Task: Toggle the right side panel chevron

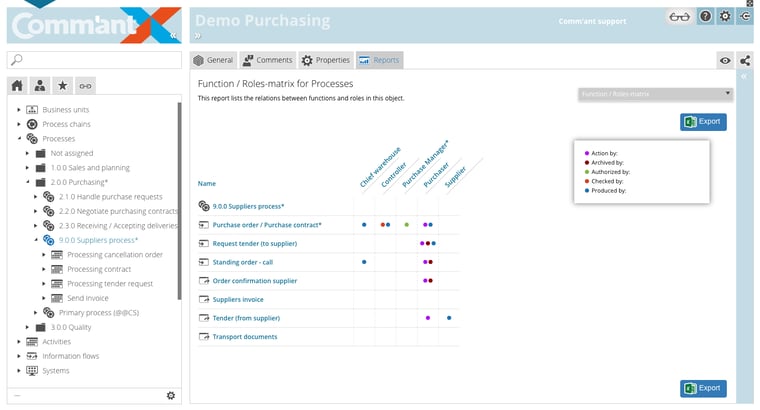Action: tap(744, 77)
